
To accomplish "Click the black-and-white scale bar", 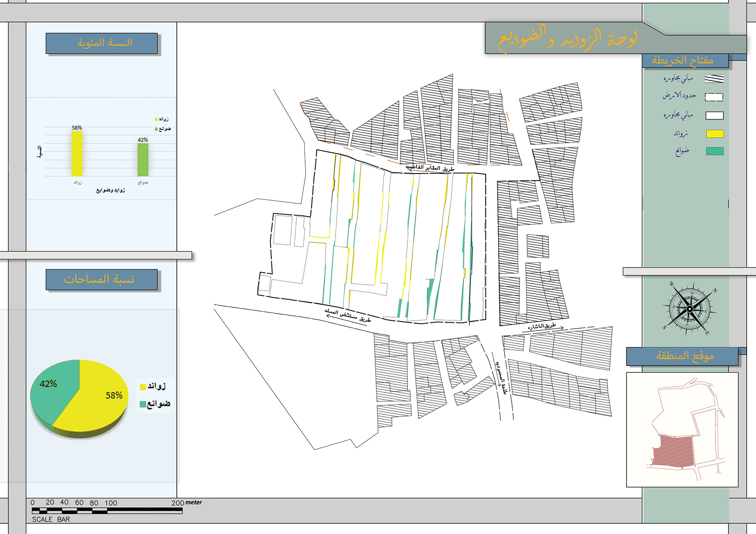I will point(107,511).
